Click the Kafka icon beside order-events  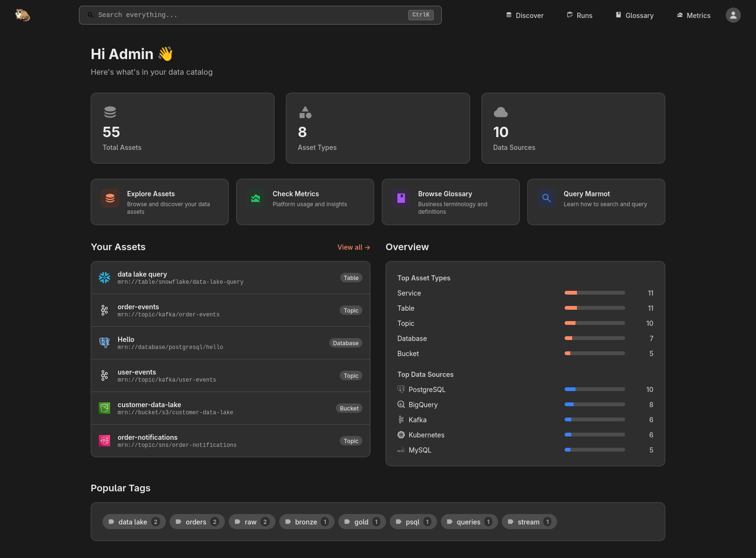[x=104, y=310]
